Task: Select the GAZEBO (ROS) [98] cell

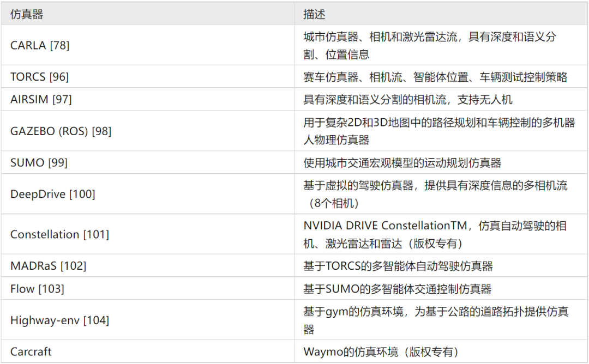Action: tap(148, 131)
